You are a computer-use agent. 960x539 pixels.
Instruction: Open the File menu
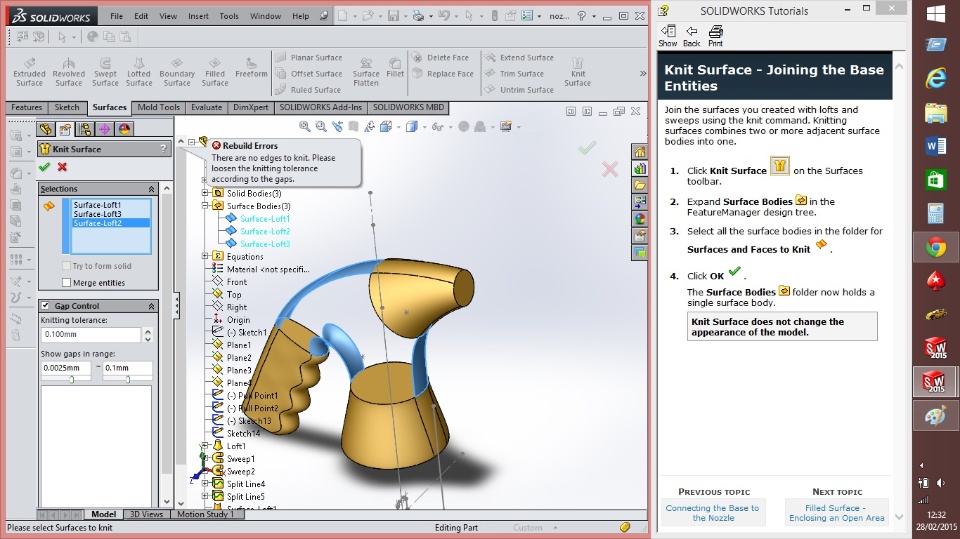pyautogui.click(x=116, y=16)
